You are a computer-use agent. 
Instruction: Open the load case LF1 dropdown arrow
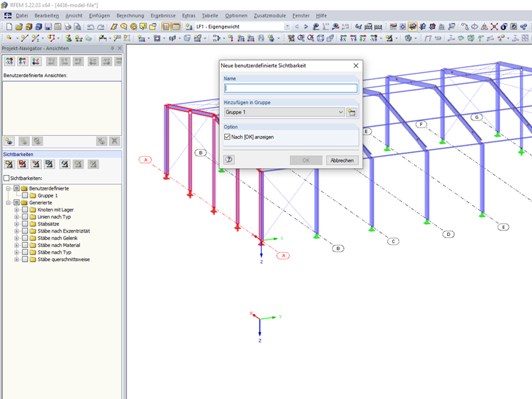[287, 27]
